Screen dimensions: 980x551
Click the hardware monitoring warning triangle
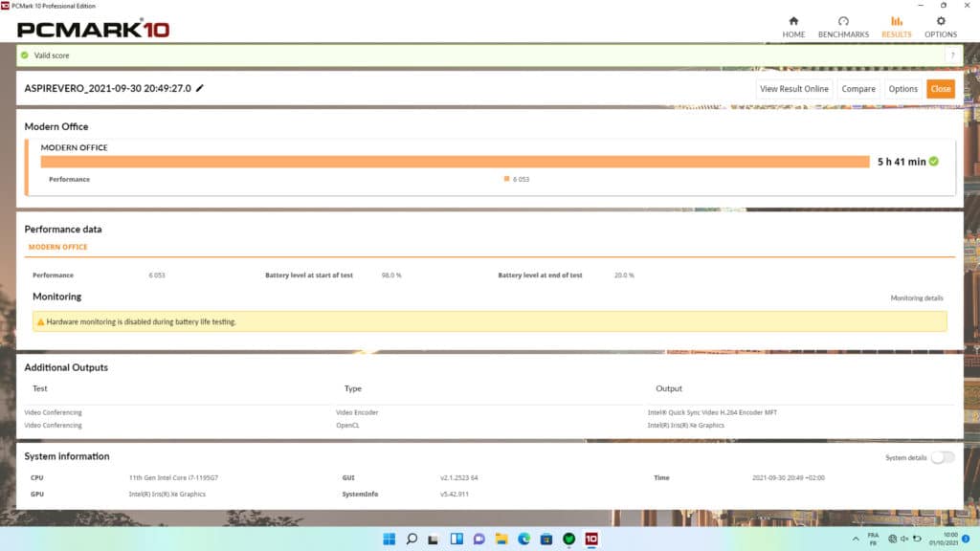40,321
